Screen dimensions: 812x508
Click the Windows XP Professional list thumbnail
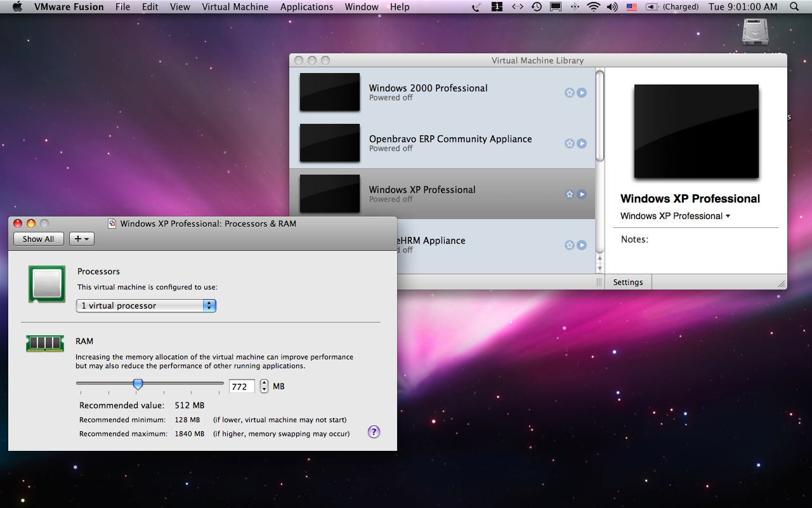[x=330, y=194]
